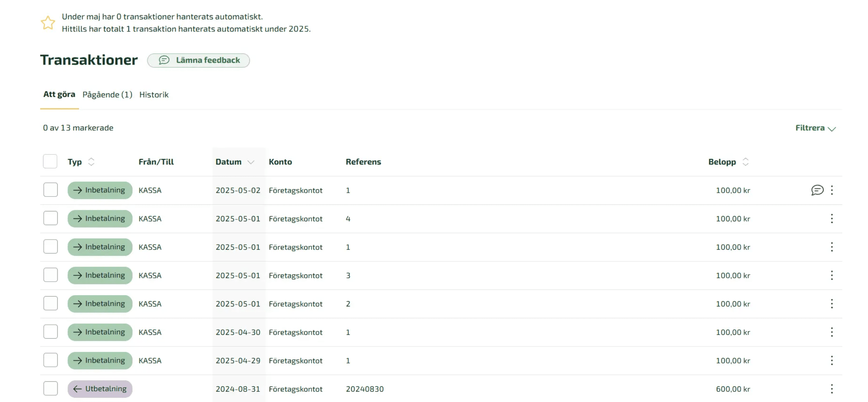This screenshot has width=868, height=402.
Task: Check the select-all checkbox in table header
Action: pos(50,161)
